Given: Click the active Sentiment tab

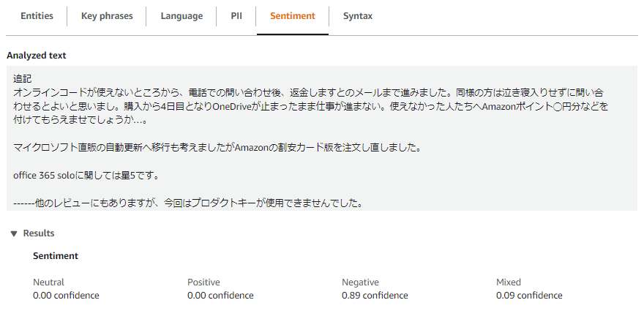Looking at the screenshot, I should [292, 16].
